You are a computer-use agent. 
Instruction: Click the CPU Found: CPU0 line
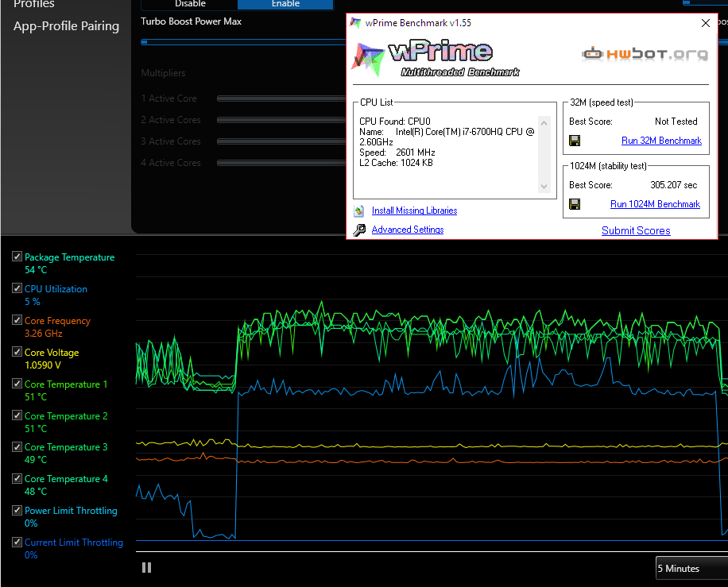(395, 122)
